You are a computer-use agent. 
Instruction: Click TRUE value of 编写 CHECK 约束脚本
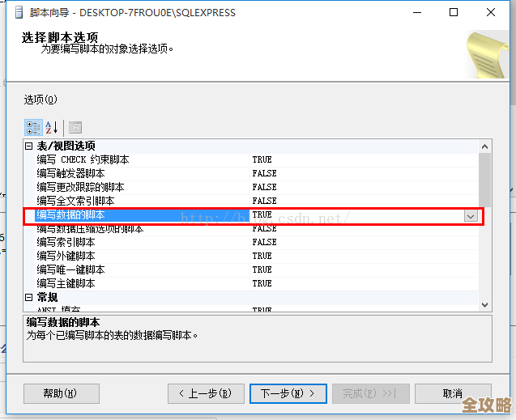(262, 159)
